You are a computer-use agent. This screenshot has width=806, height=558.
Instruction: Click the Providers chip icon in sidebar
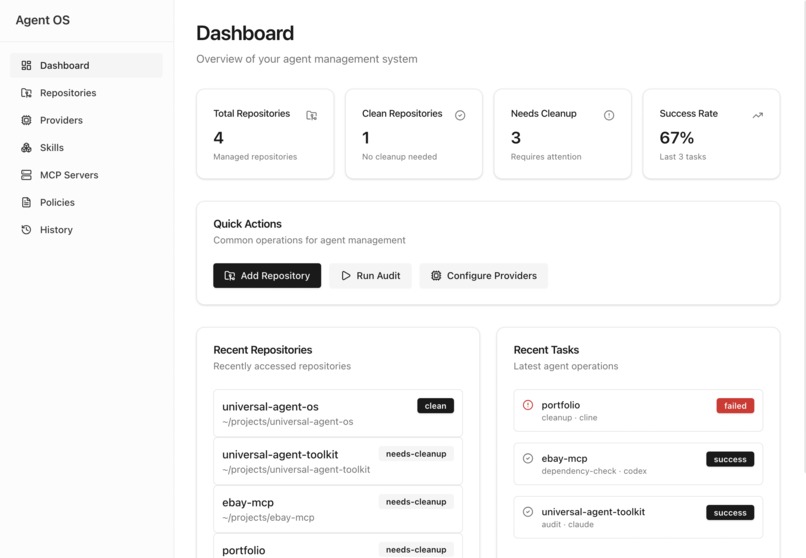[x=26, y=120]
